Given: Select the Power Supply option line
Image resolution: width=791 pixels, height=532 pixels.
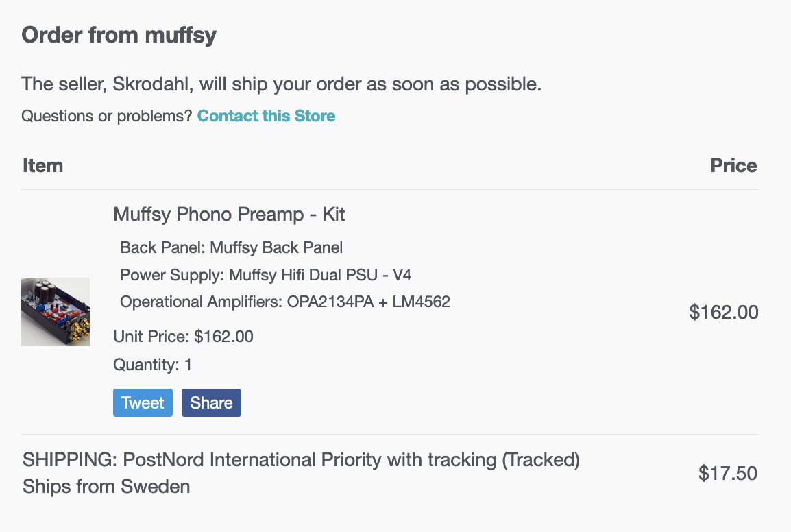Looking at the screenshot, I should (266, 275).
